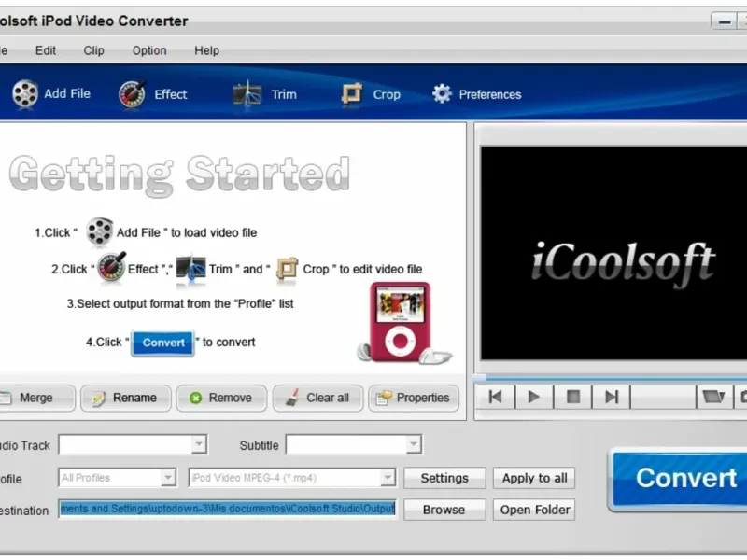Click Open Folder button
Image resolution: width=747 pixels, height=560 pixels.
click(x=534, y=510)
